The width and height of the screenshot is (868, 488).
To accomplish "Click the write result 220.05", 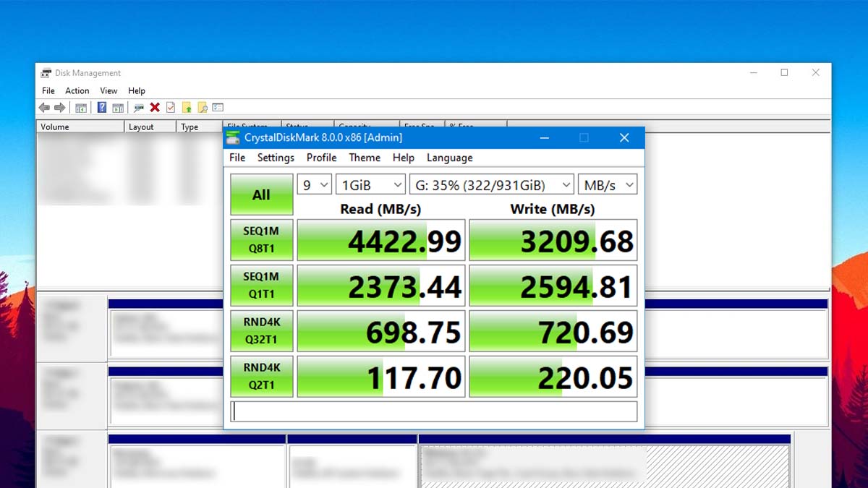I will coord(553,376).
